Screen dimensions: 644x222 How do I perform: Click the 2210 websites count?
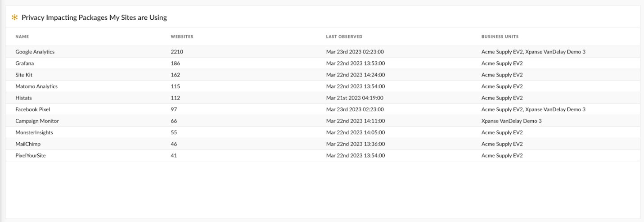click(x=177, y=52)
